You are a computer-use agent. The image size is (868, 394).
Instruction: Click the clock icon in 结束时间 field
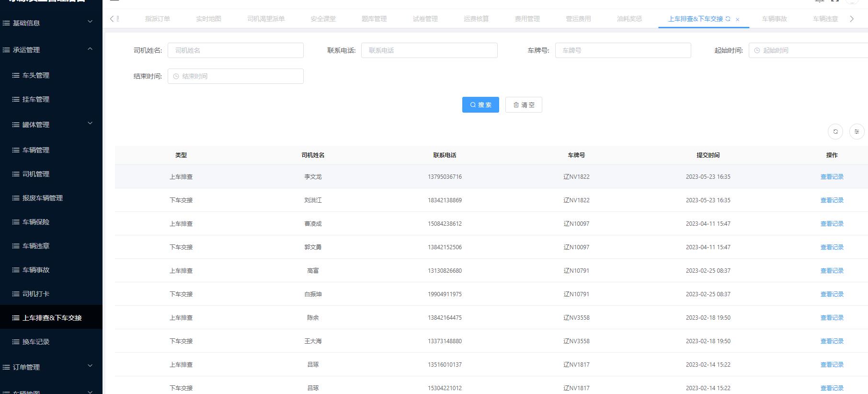[176, 76]
